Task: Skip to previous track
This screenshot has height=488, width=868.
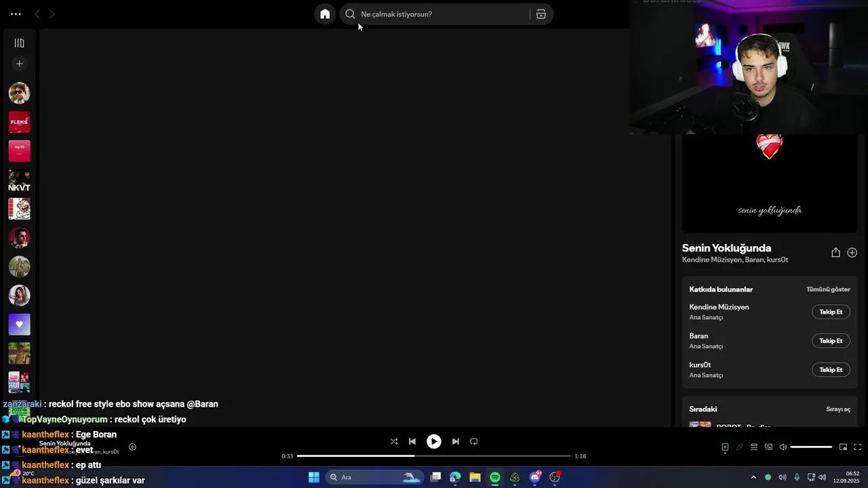Action: tap(412, 441)
